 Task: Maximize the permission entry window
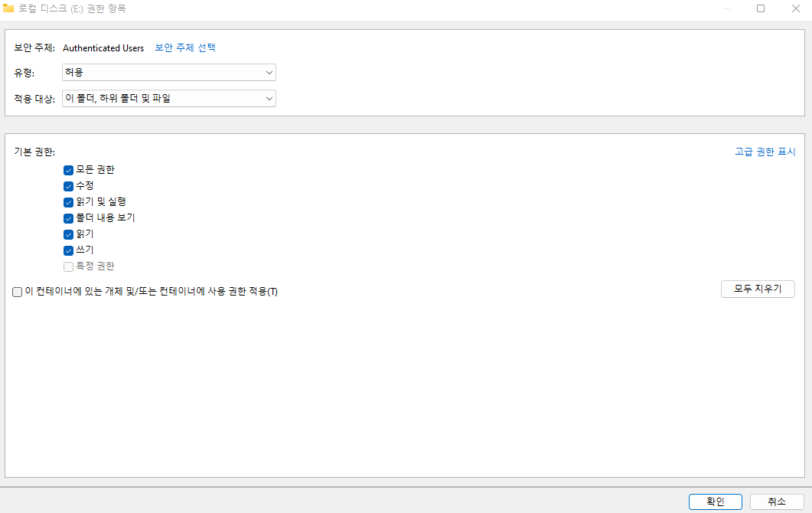coord(761,8)
